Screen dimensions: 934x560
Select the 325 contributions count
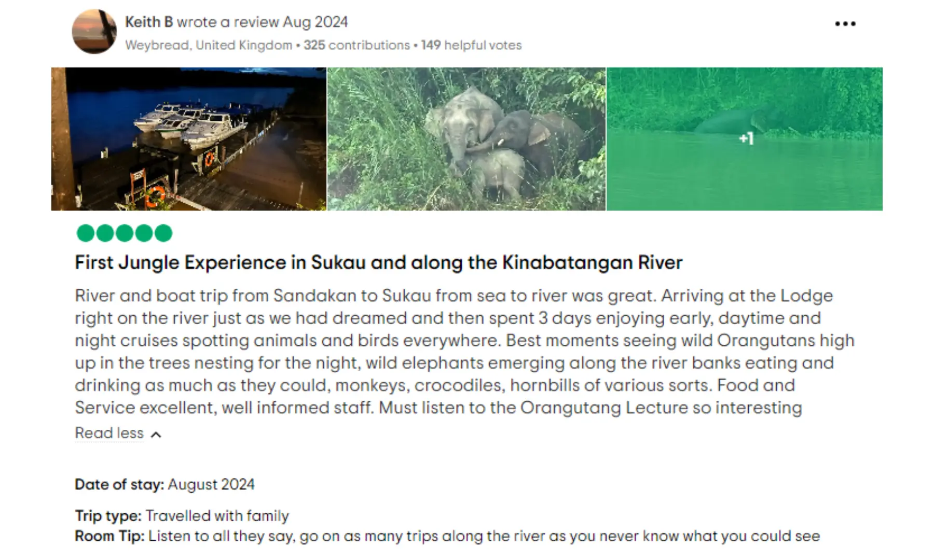(356, 46)
